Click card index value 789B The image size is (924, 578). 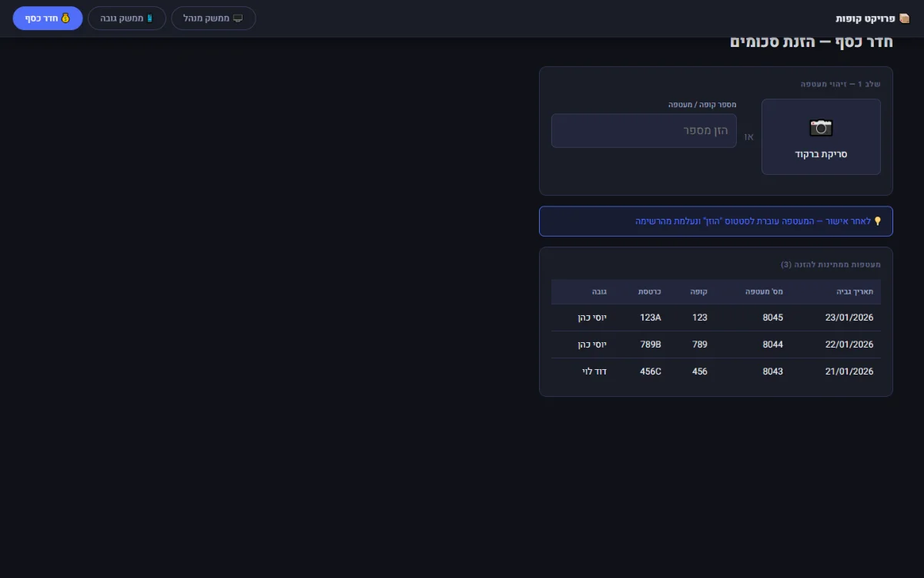pyautogui.click(x=651, y=344)
